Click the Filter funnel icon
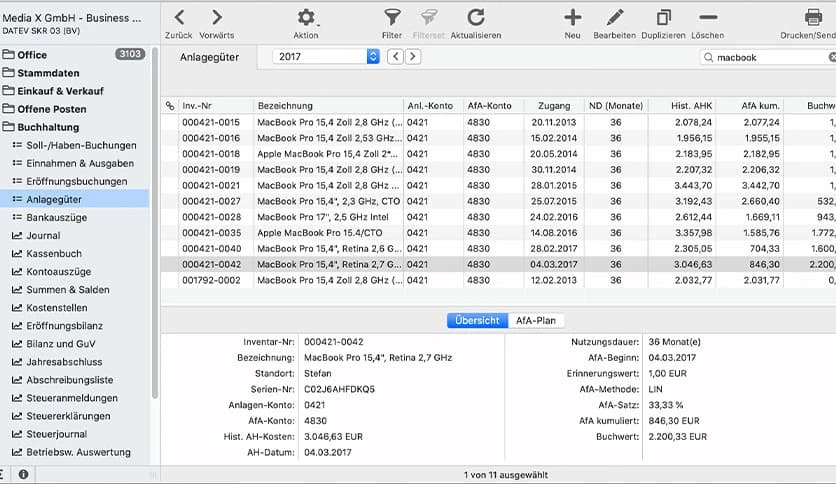 [392, 18]
